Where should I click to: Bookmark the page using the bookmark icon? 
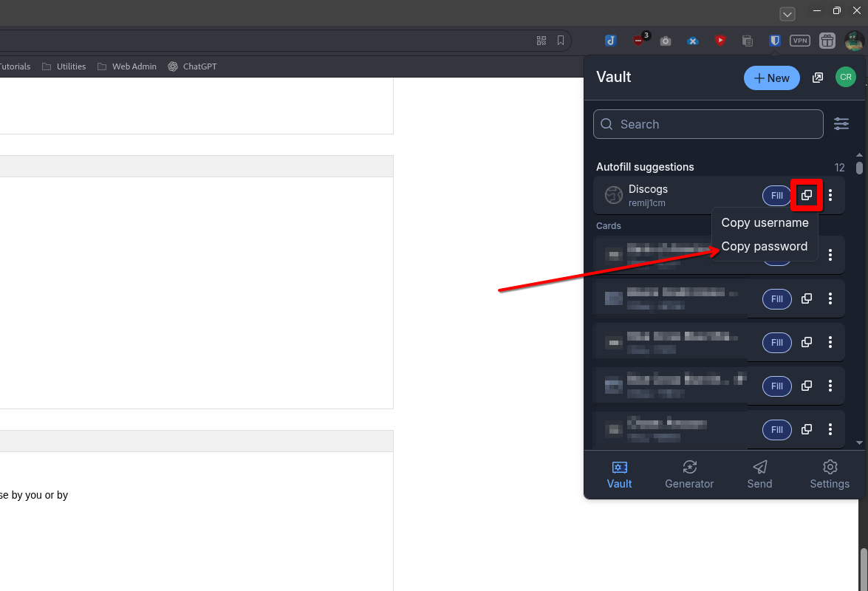coord(561,41)
